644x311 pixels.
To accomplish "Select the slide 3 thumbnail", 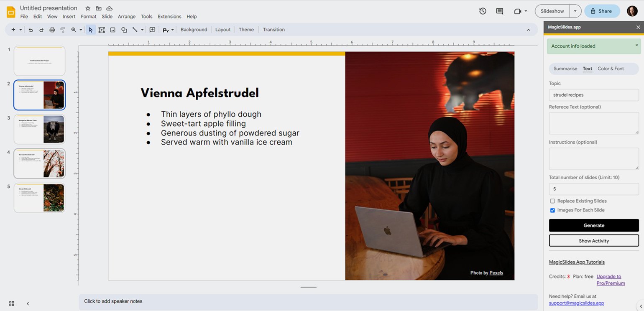I will (39, 130).
